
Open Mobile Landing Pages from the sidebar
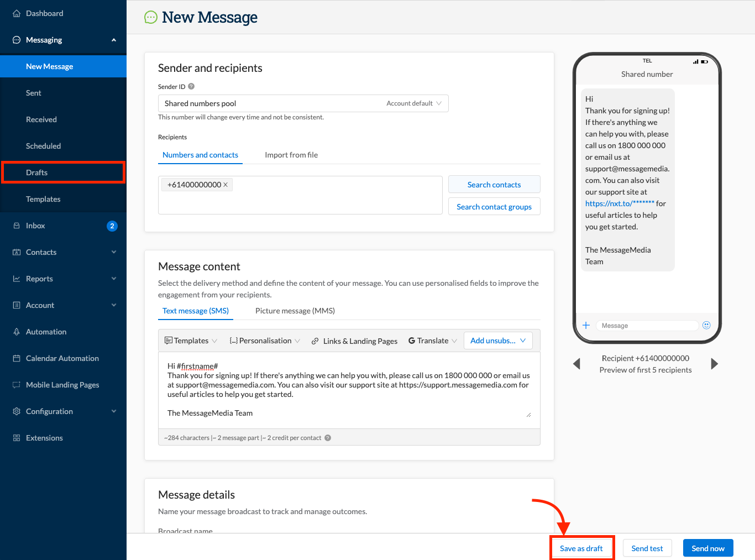(x=62, y=384)
